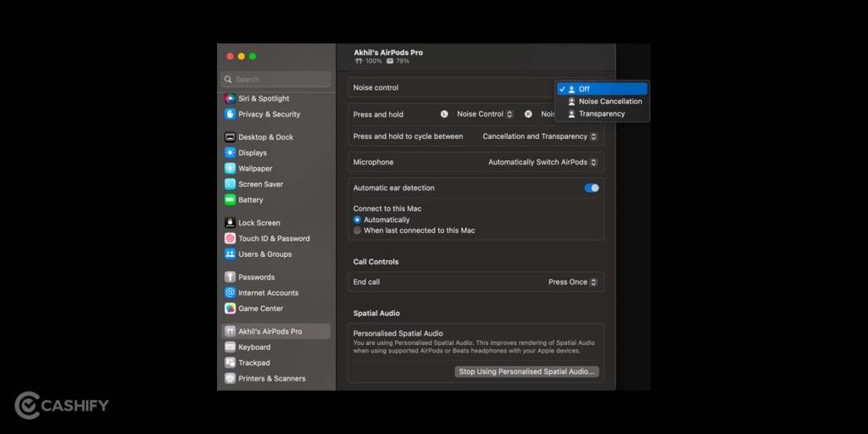The height and width of the screenshot is (434, 868).
Task: Choose Off in noise control menu
Action: (x=603, y=88)
